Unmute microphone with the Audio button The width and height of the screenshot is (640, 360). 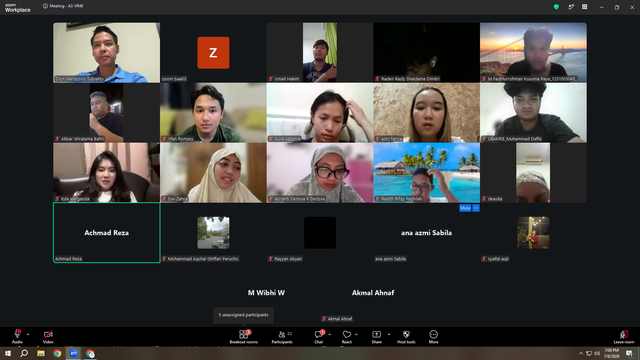(17, 337)
